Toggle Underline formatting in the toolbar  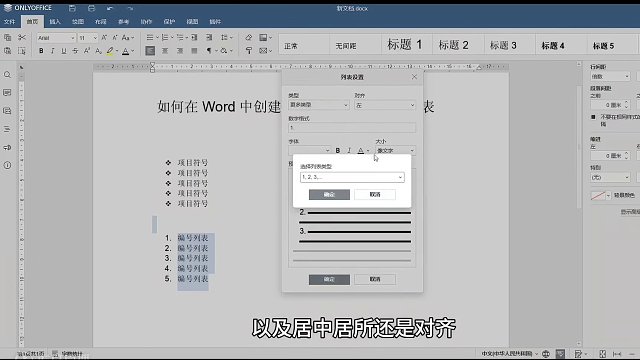64,51
